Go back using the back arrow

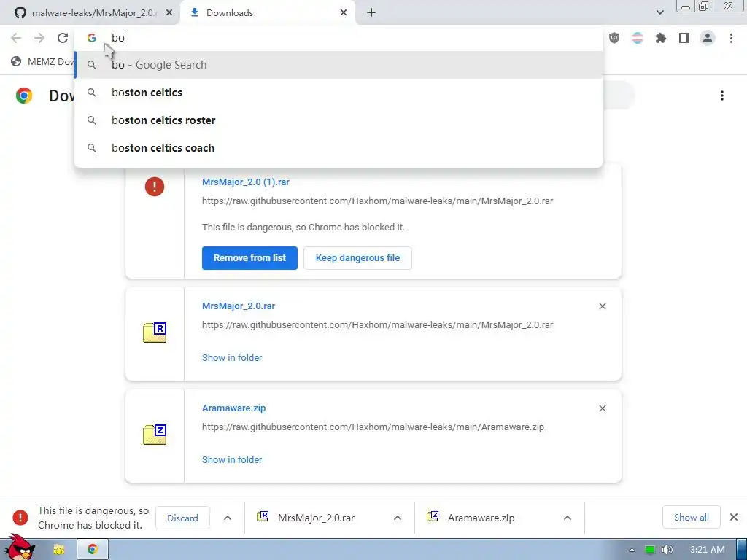click(16, 38)
